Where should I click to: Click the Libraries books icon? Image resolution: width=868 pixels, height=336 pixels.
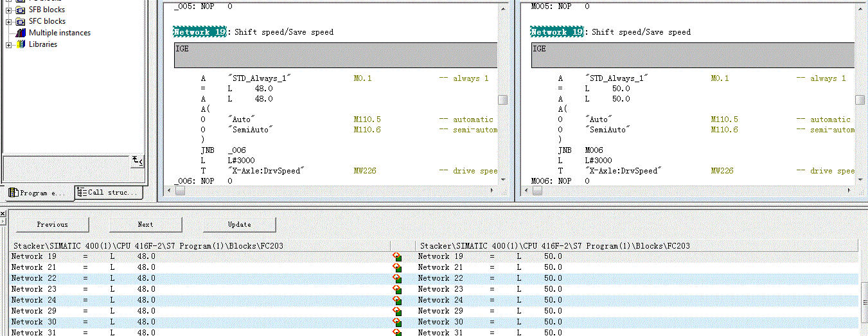20,44
